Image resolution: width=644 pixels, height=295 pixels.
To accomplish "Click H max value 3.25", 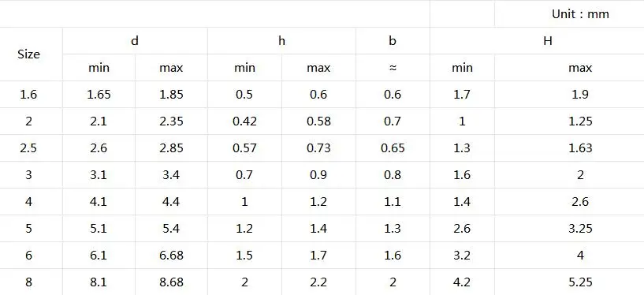I will point(580,229).
